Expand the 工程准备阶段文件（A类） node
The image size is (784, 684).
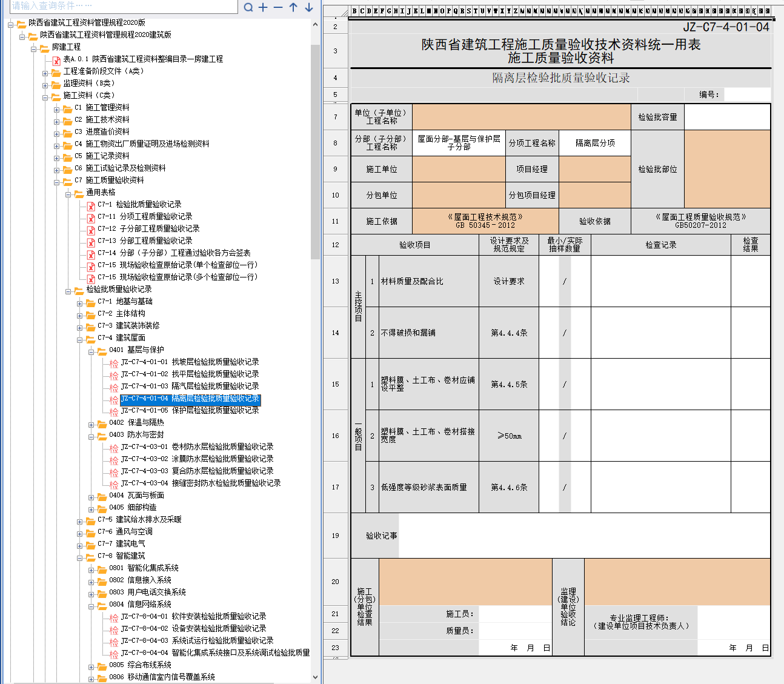click(45, 72)
